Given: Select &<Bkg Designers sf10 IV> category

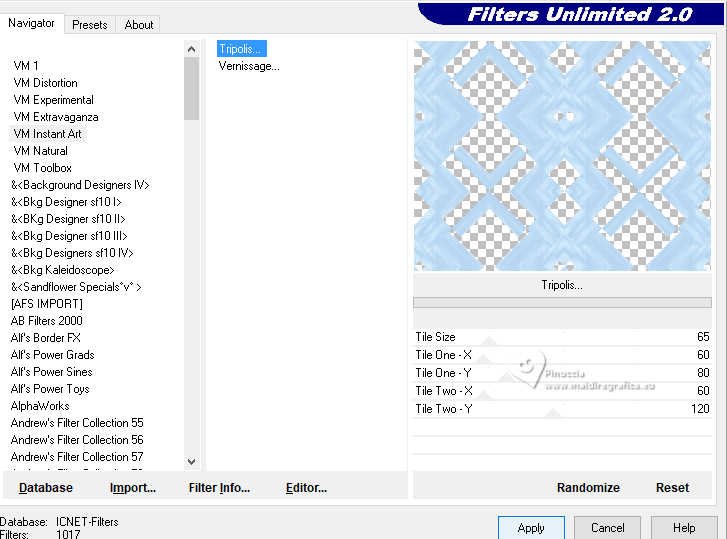Looking at the screenshot, I should (x=72, y=253).
